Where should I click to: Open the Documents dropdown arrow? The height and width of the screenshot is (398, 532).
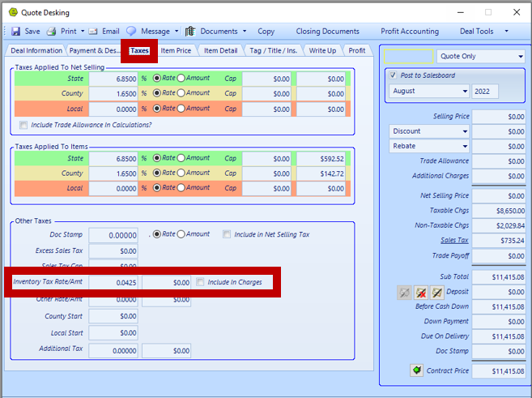[245, 32]
